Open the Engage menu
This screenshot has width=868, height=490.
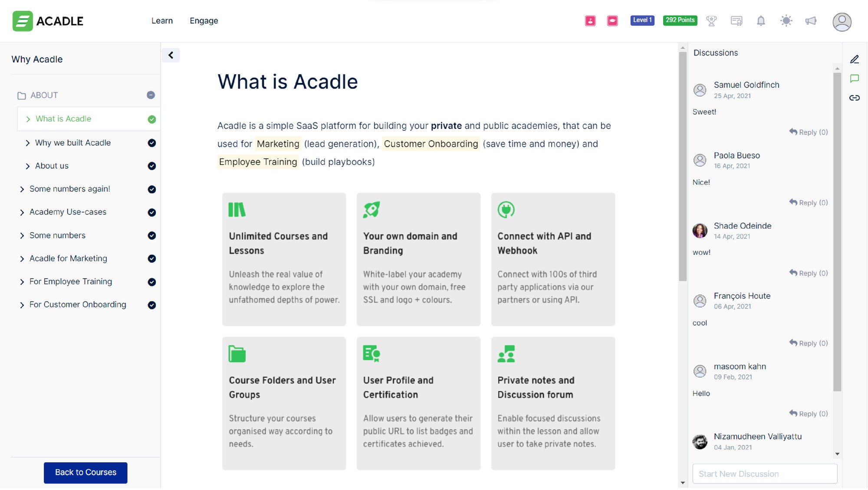pos(204,21)
